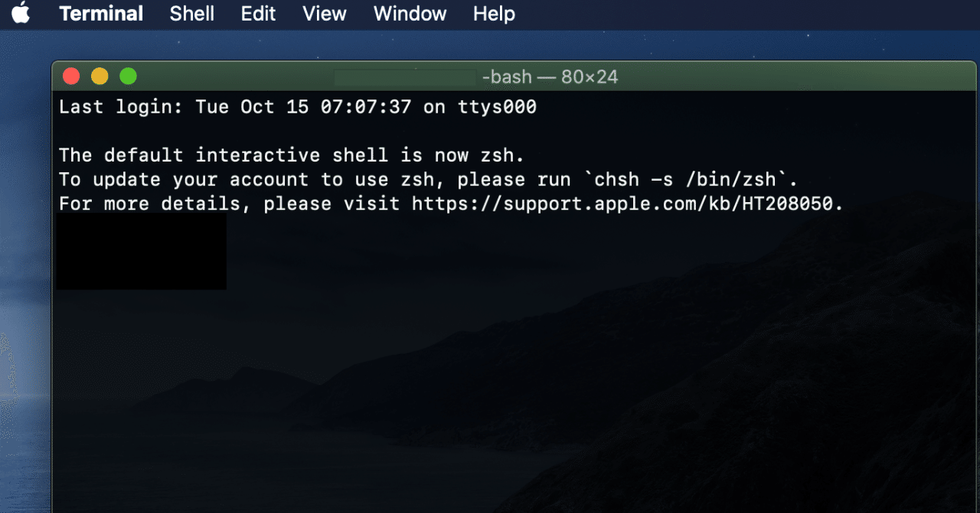Click the redacted name in the title bar

tap(405, 77)
